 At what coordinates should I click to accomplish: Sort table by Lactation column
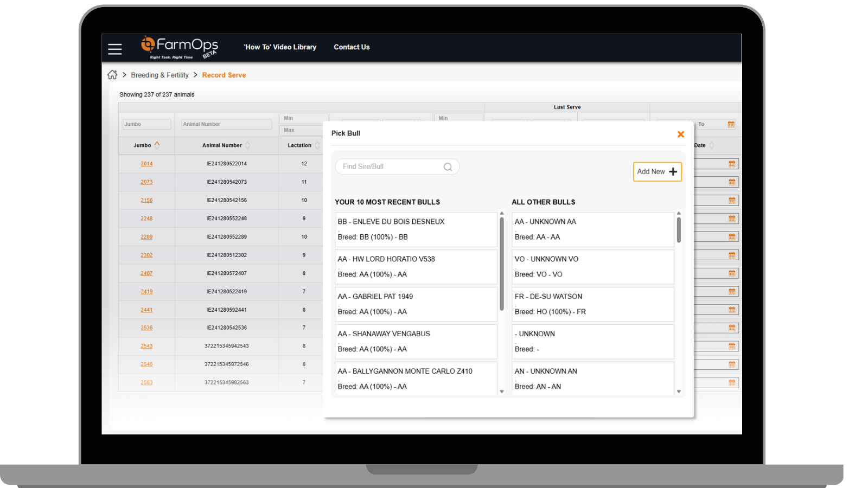[317, 145]
